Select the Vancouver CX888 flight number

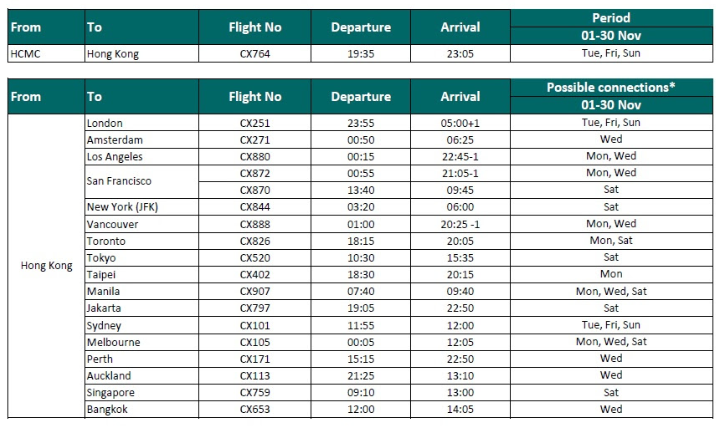coord(255,224)
